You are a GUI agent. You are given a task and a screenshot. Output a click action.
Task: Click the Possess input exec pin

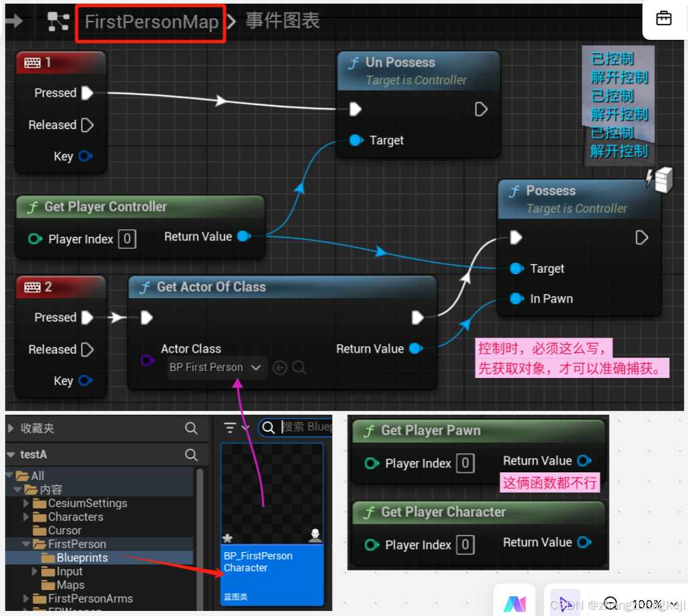coord(516,237)
